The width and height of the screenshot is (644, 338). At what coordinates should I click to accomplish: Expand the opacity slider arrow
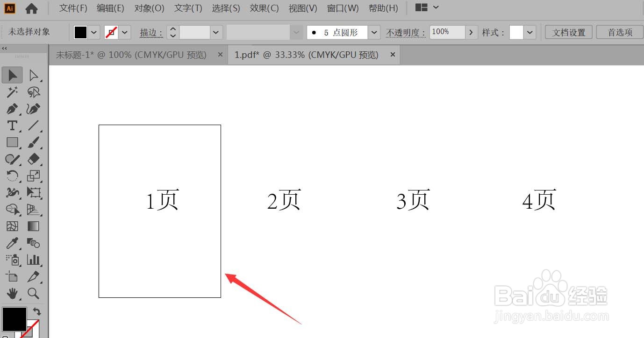(x=471, y=32)
